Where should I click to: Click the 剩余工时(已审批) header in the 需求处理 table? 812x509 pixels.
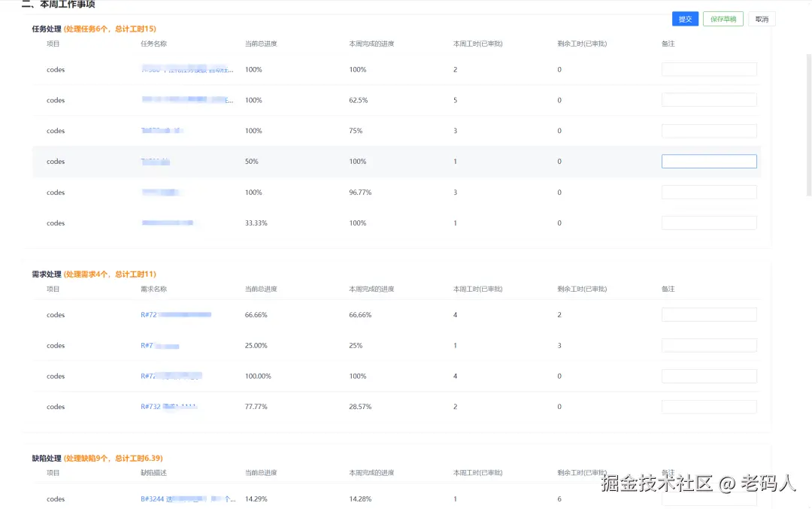point(582,289)
